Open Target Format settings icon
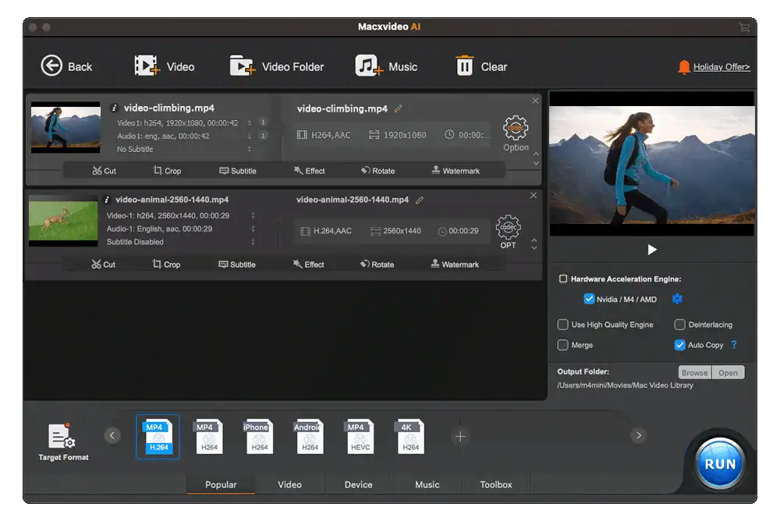 click(x=62, y=436)
